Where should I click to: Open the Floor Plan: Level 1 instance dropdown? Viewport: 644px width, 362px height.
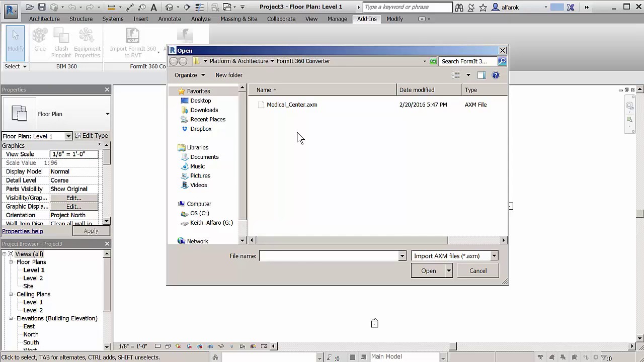68,136
